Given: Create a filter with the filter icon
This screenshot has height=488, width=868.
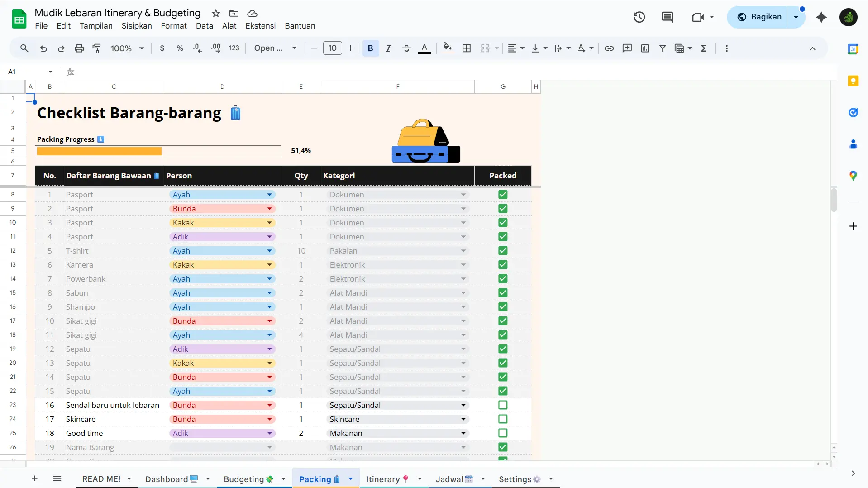Looking at the screenshot, I should click(663, 48).
